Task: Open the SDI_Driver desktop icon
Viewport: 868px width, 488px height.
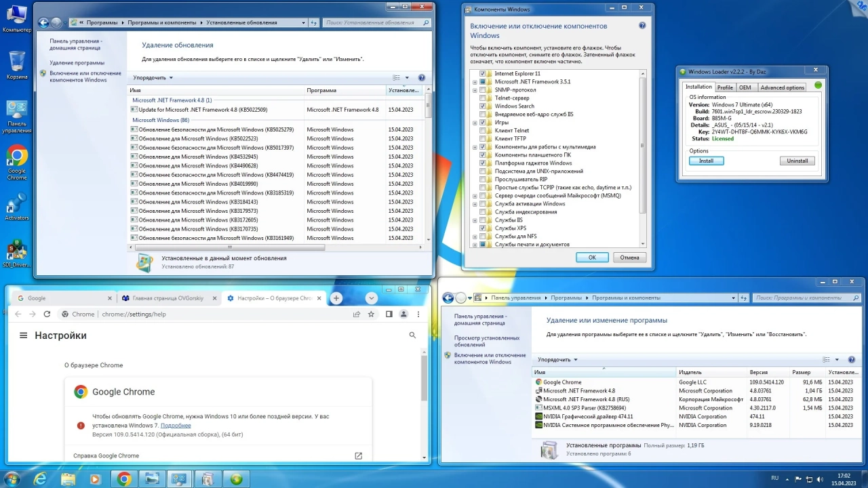Action: click(17, 254)
